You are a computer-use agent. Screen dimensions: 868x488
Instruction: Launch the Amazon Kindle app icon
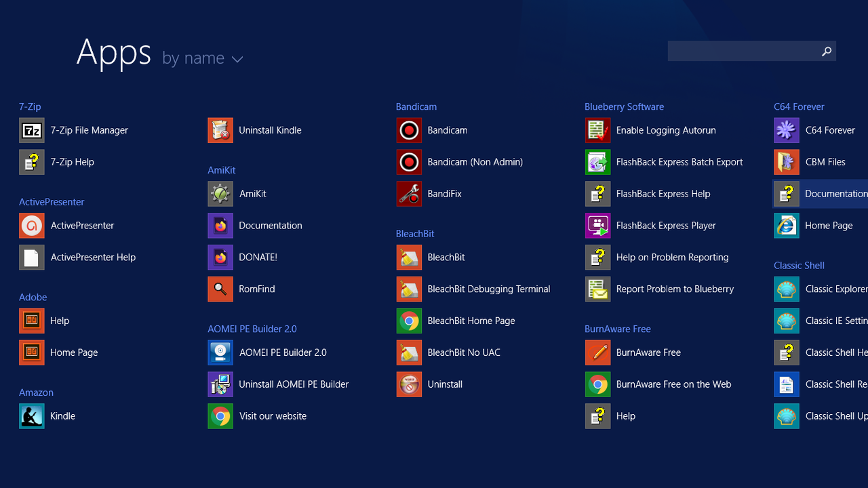pos(32,416)
